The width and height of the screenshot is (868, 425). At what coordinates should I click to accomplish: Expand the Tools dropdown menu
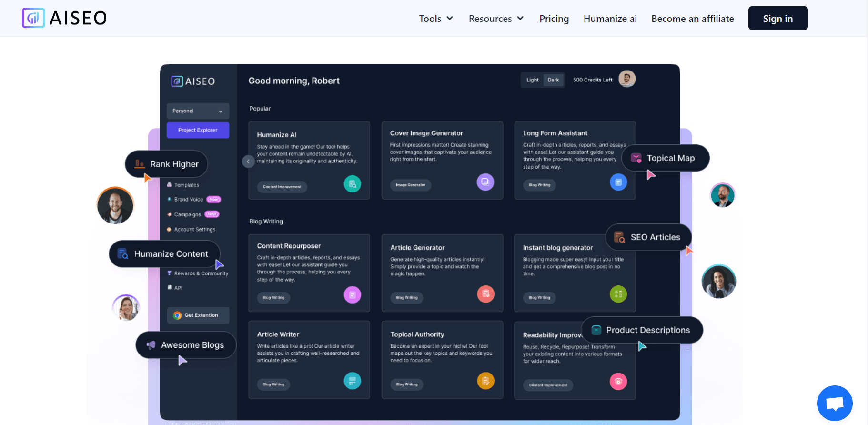(x=435, y=19)
